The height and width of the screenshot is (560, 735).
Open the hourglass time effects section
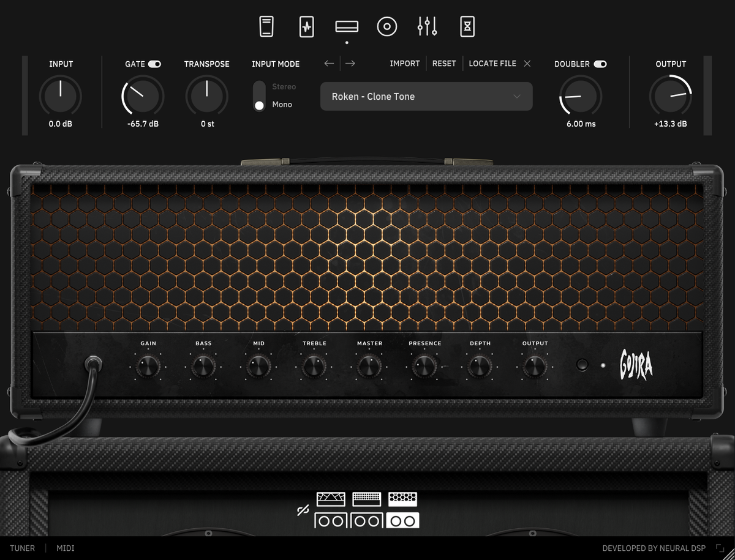pyautogui.click(x=467, y=26)
